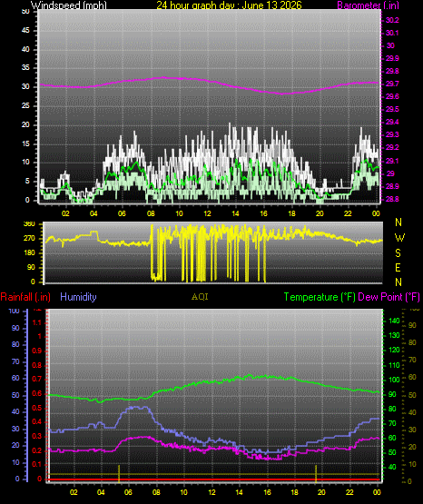Viewport: 423px width, 504px height.
Task: Click the "Windspeed (mph)" heading
Action: click(x=69, y=5)
